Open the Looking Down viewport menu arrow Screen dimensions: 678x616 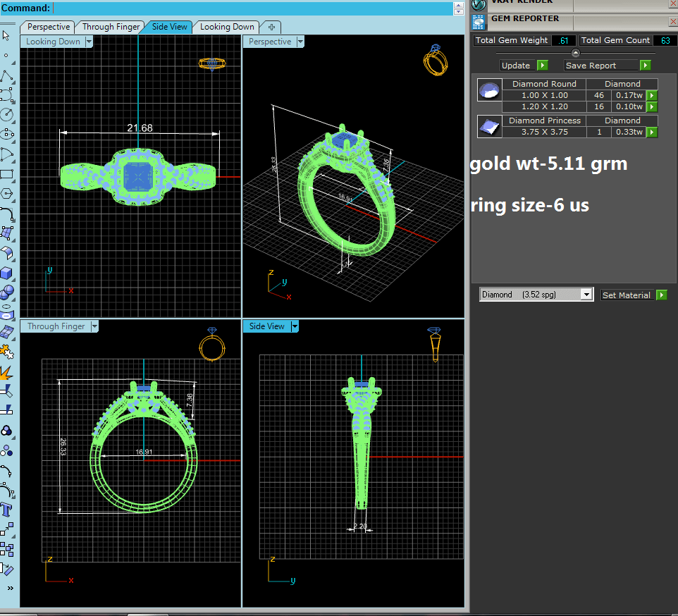pos(89,42)
